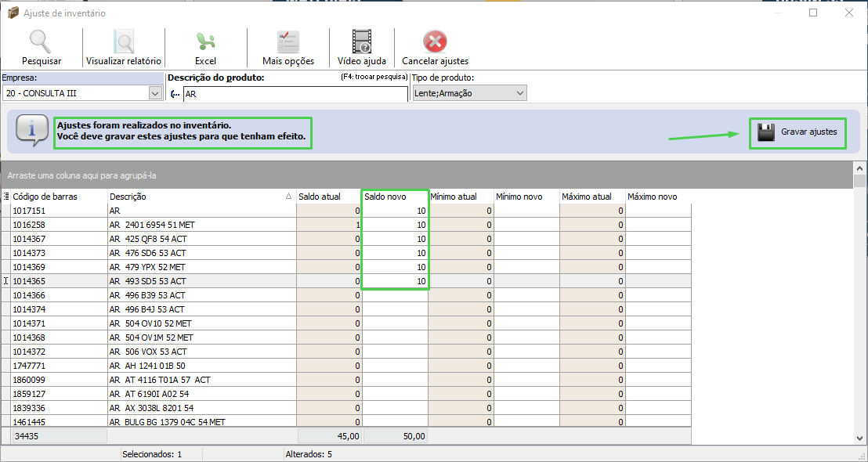Click the Código de barras column header
Screen dimensions: 868x462
coord(60,197)
